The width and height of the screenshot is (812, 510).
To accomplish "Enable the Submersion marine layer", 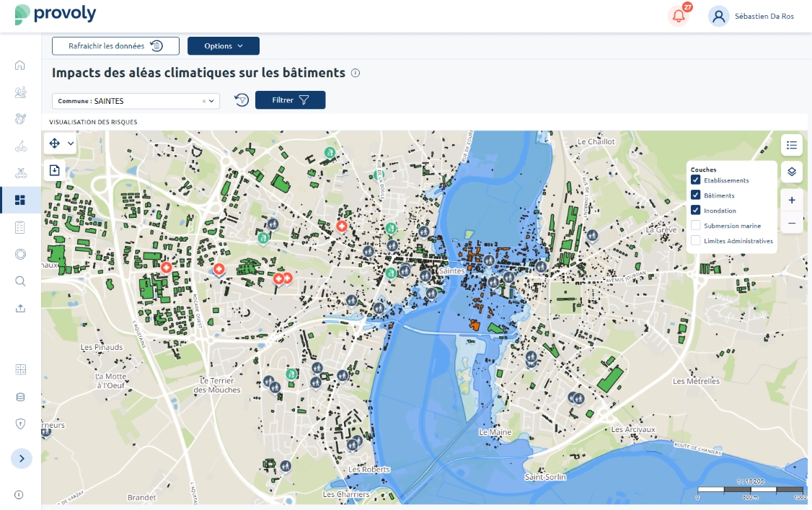I will pyautogui.click(x=695, y=225).
